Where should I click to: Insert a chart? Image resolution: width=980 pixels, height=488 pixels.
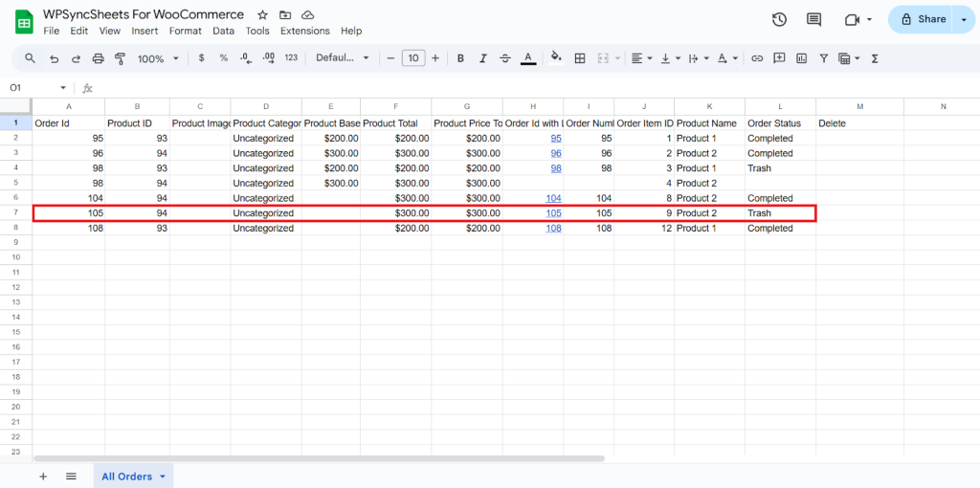tap(801, 58)
